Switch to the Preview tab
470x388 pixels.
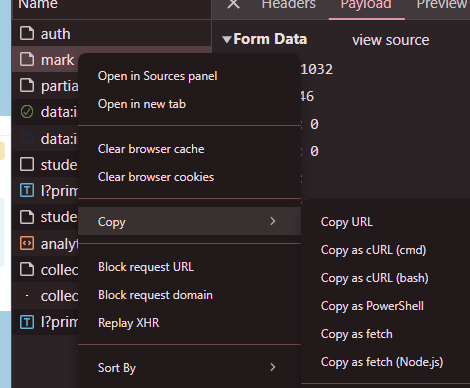click(x=443, y=5)
